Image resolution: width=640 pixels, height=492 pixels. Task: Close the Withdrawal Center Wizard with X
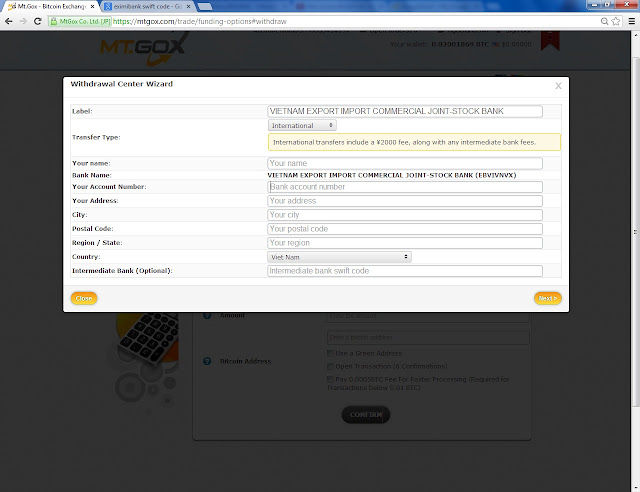pos(558,86)
